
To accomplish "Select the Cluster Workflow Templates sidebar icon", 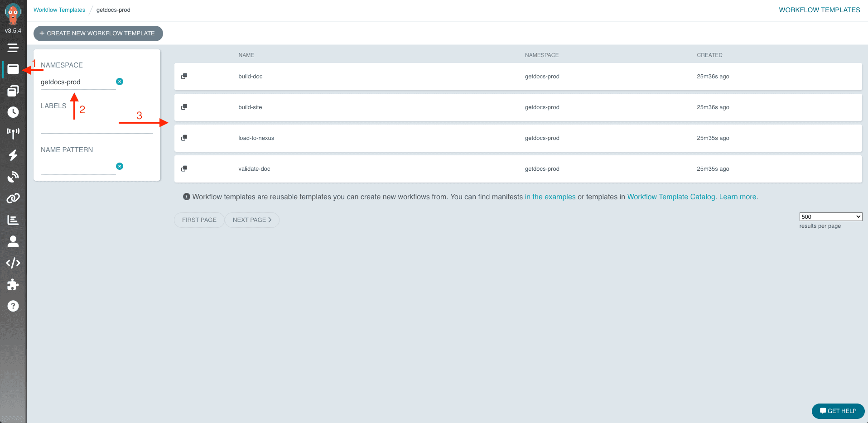I will 13,91.
